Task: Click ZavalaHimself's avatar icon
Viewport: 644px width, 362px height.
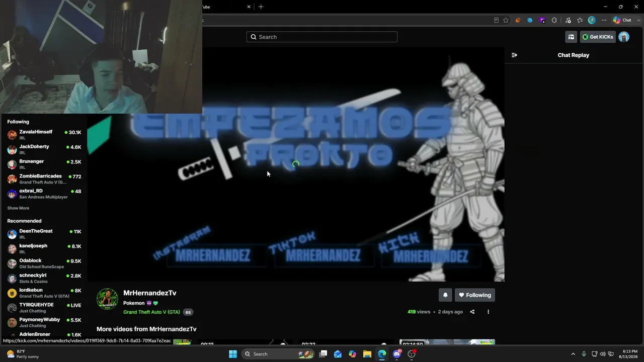Action: coord(12,135)
